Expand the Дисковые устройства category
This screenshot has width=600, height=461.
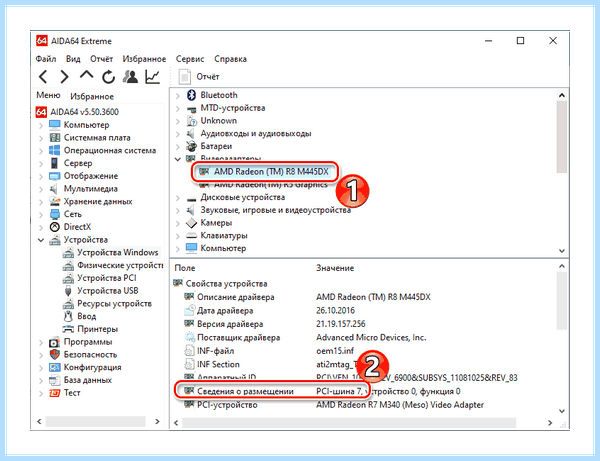(x=178, y=198)
